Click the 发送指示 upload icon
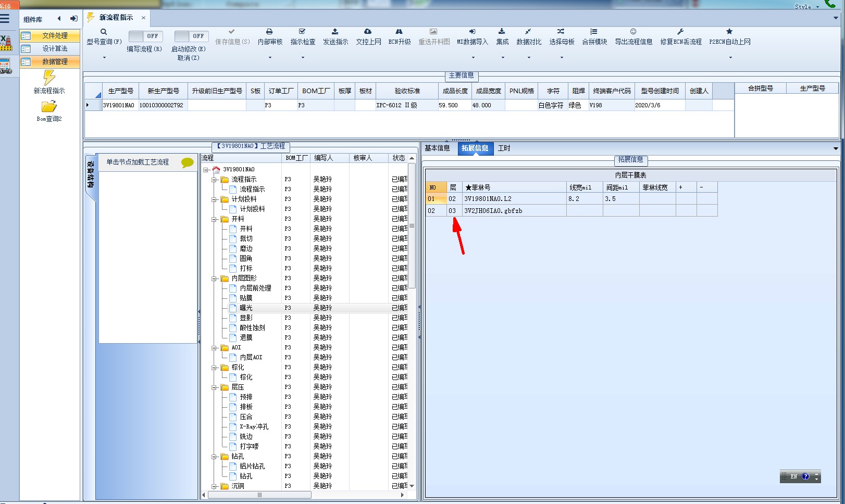The image size is (845, 504). pyautogui.click(x=335, y=32)
